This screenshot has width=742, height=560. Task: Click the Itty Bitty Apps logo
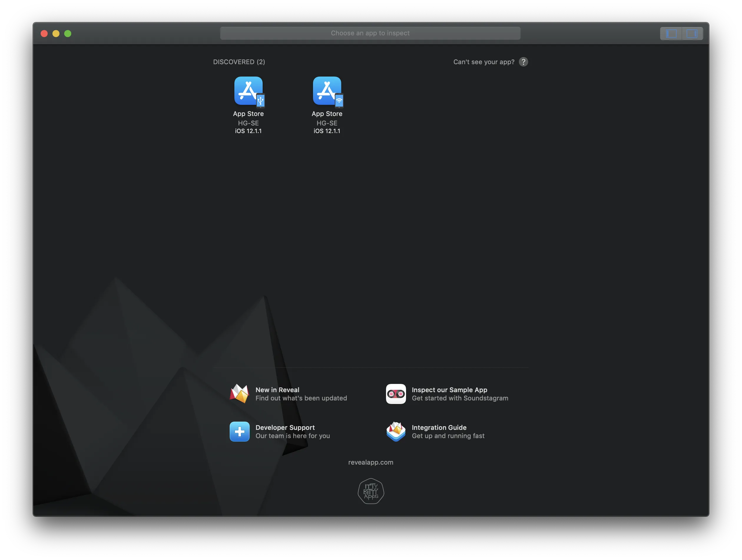point(371,491)
